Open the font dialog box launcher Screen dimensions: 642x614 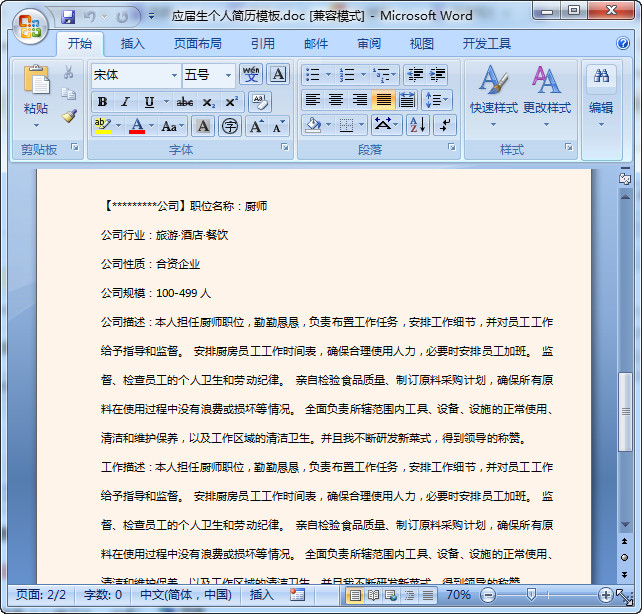pyautogui.click(x=285, y=147)
